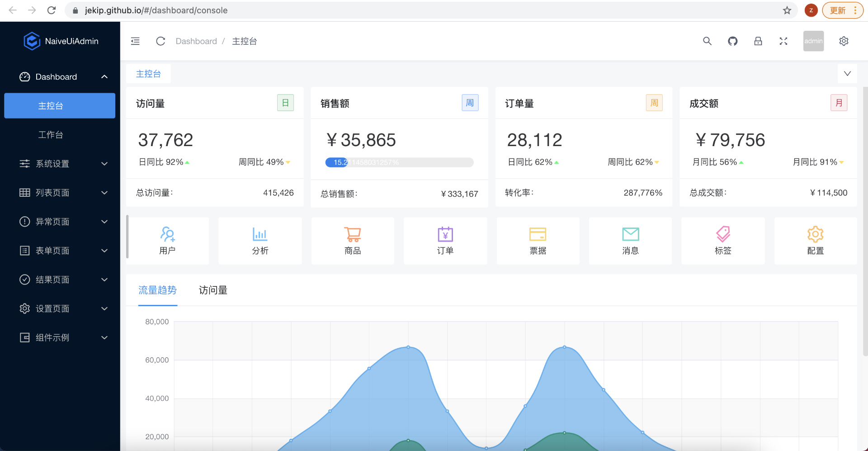Screen dimensions: 868x451
Task: Switch to the 访问量 chart tab
Action: pyautogui.click(x=213, y=290)
